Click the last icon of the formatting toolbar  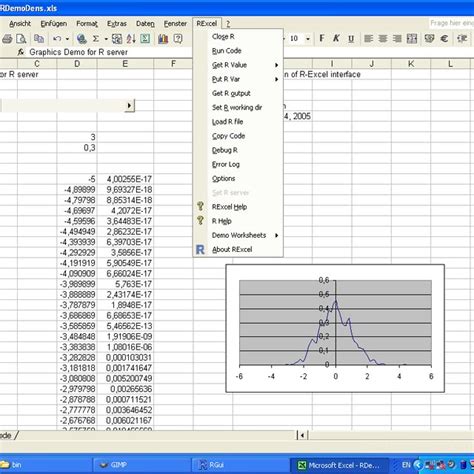coord(462,39)
